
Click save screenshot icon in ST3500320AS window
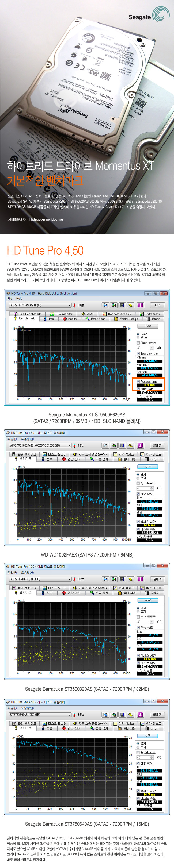pyautogui.click(x=122, y=579)
